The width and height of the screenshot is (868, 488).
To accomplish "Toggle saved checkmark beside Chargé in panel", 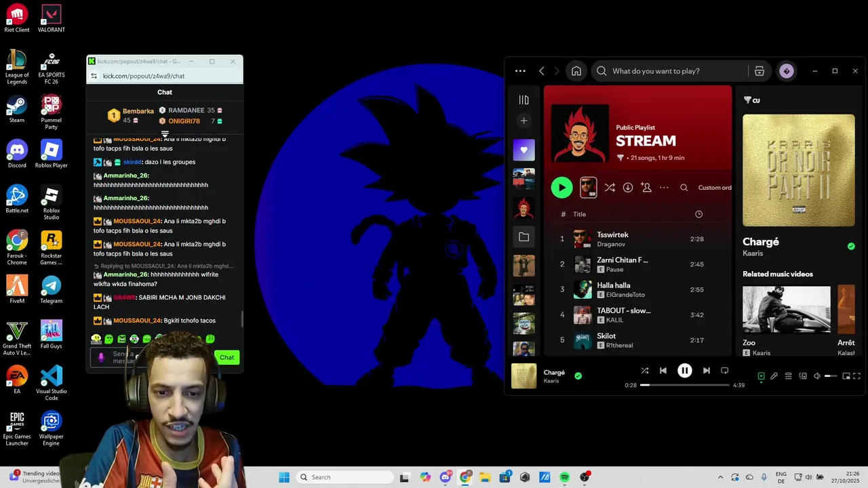I will point(851,246).
